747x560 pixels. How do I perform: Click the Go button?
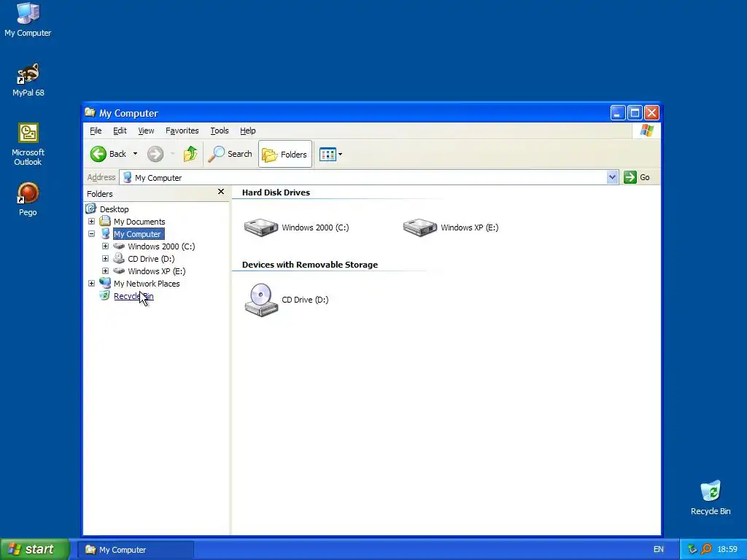(638, 177)
